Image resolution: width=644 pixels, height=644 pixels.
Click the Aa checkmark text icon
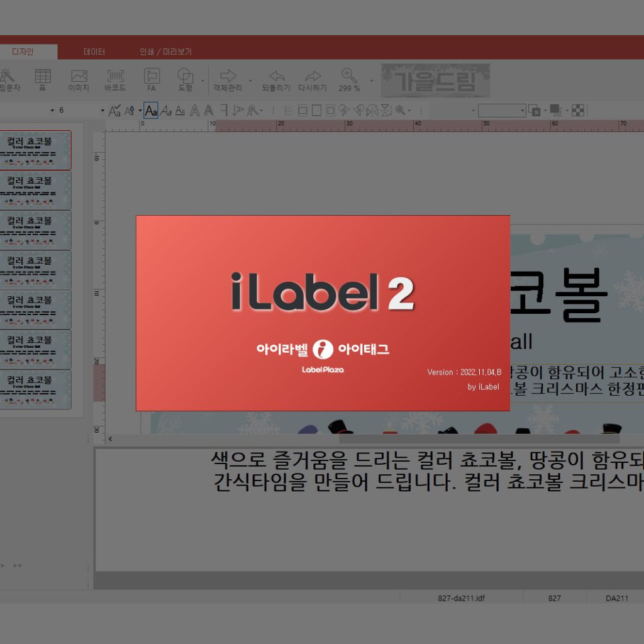click(x=114, y=111)
